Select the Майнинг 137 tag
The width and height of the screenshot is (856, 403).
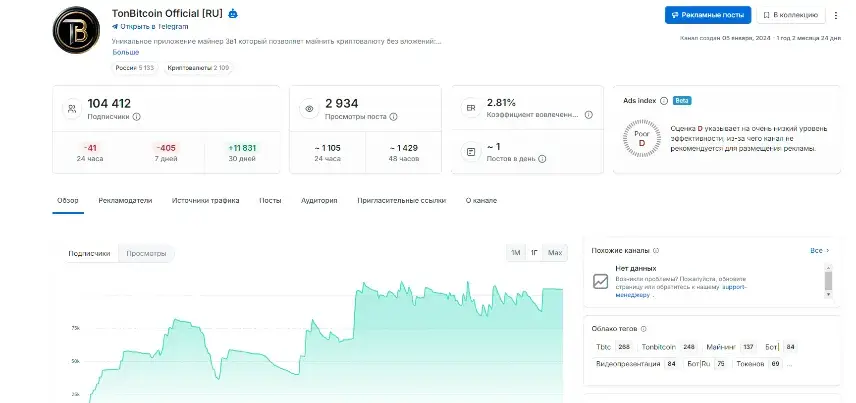click(730, 347)
